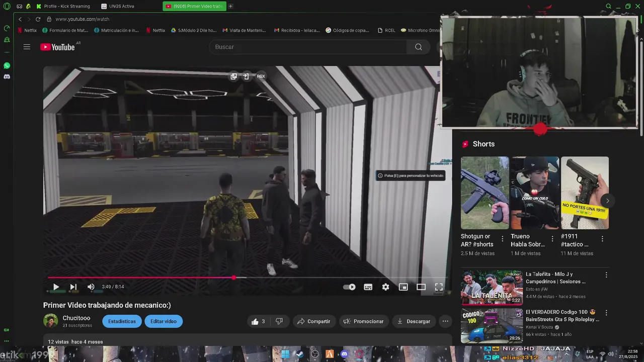
Task: Open OBS Studio from the taskbar
Action: (314, 354)
